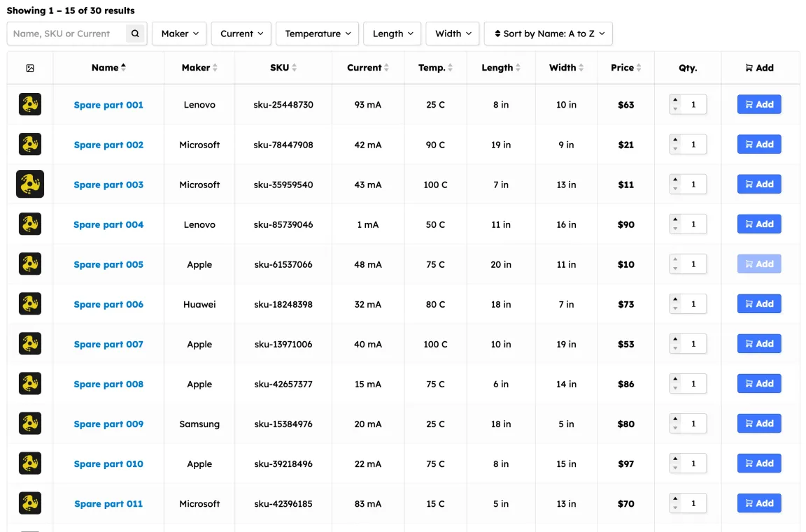Viewport: 806px width, 532px height.
Task: Sort table by SKU column arrows
Action: tap(295, 68)
